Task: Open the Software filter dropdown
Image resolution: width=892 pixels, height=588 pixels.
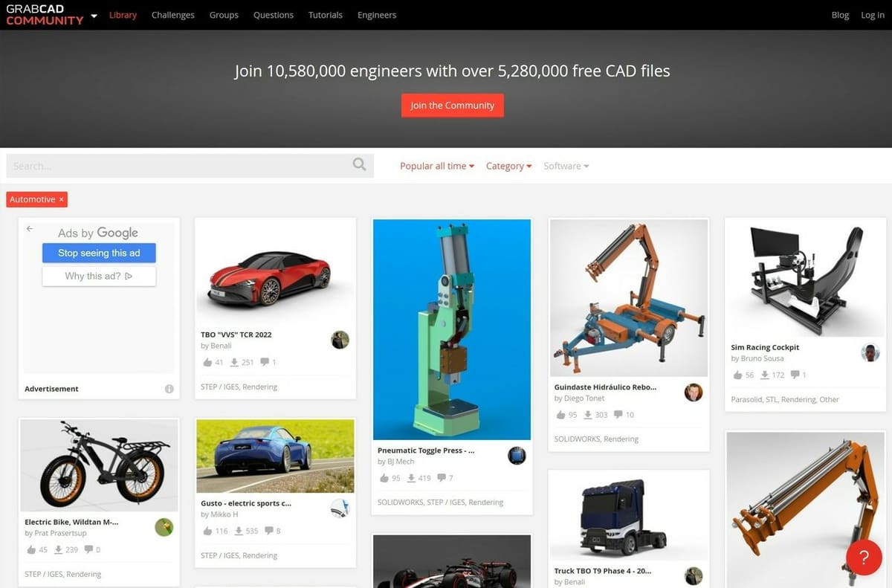Action: (x=566, y=166)
